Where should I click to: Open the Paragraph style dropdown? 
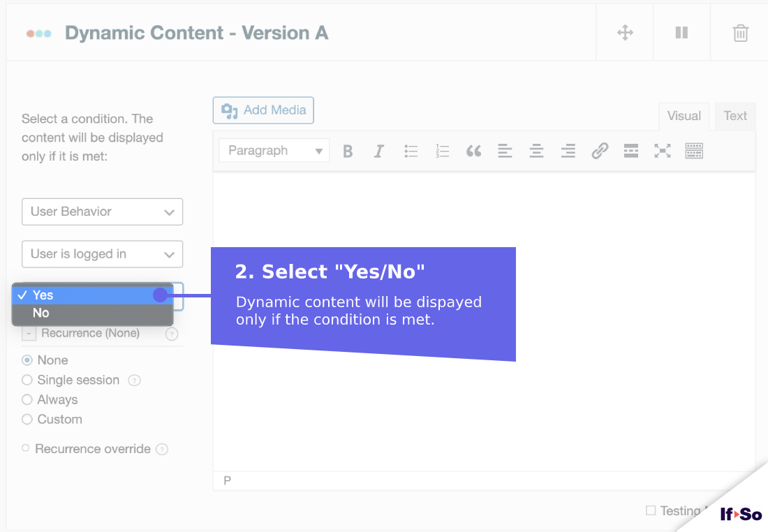274,150
